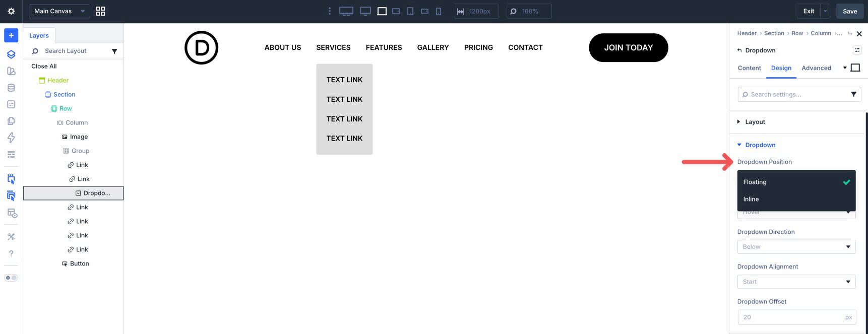
Task: Click the Section breadcrumb in settings panel
Action: click(774, 33)
